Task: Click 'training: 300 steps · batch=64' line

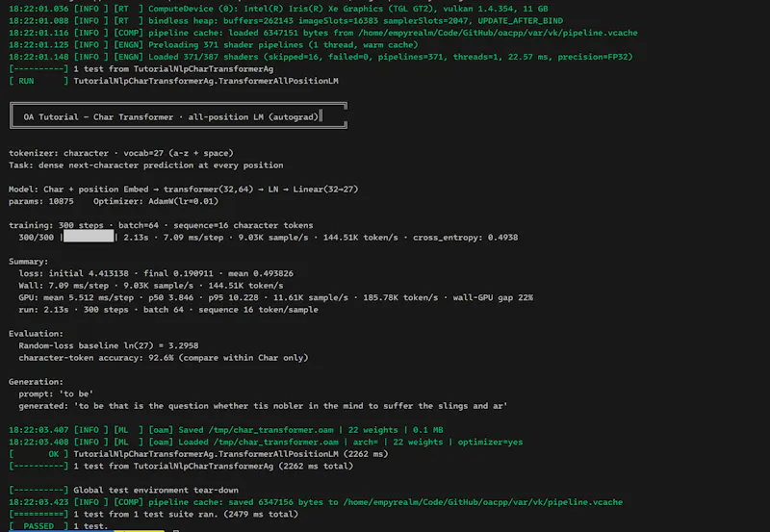Action: (161, 225)
